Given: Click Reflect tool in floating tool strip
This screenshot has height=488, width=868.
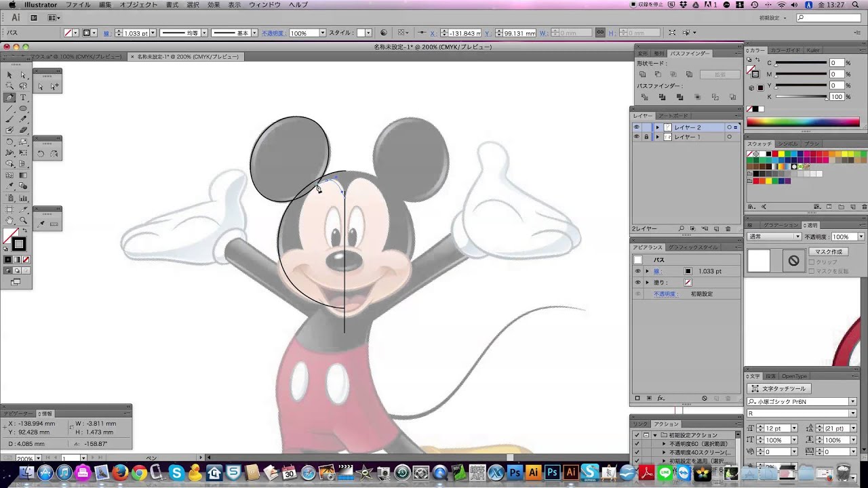Looking at the screenshot, I should click(54, 154).
